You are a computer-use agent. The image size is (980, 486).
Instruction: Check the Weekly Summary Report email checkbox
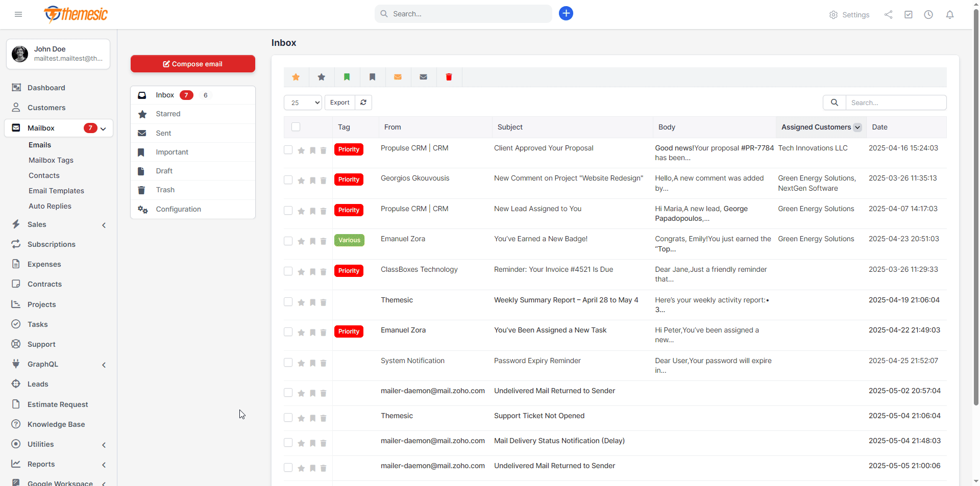coord(288,302)
